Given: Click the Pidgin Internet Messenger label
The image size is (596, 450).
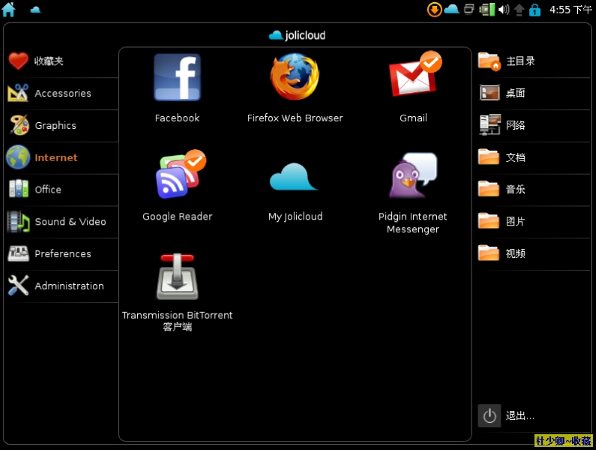Looking at the screenshot, I should [413, 223].
